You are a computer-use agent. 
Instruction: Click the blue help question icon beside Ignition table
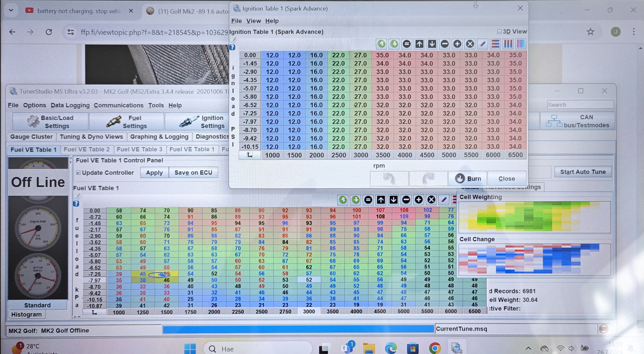tap(232, 47)
